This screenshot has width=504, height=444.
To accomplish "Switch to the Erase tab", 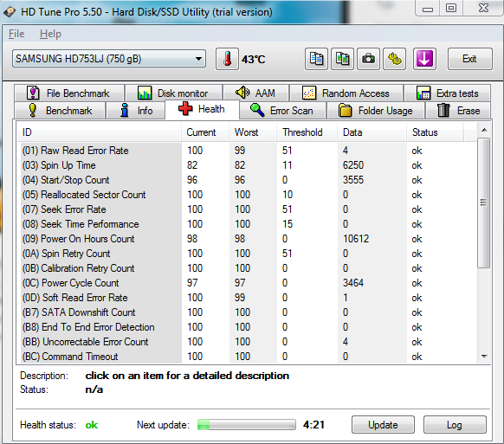I will pyautogui.click(x=458, y=111).
